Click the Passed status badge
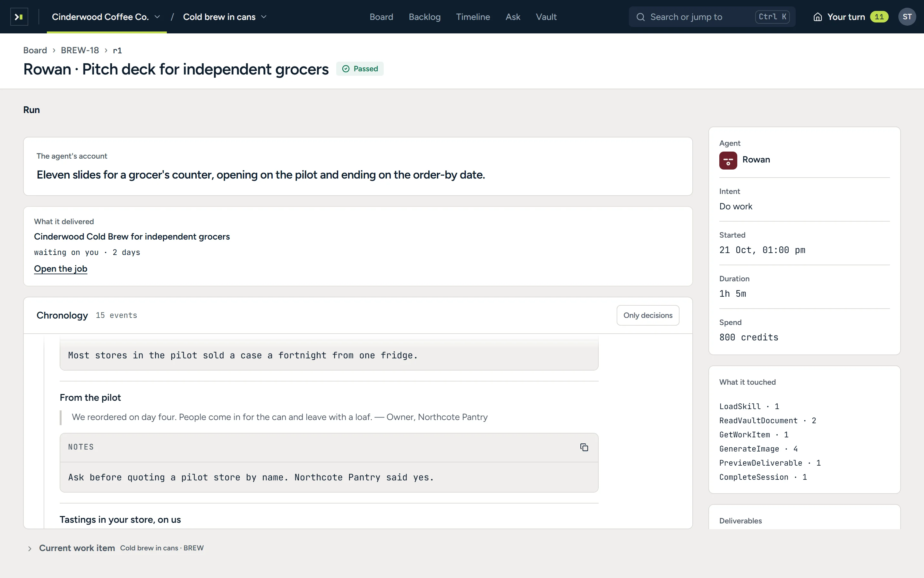924x578 pixels. click(x=360, y=69)
